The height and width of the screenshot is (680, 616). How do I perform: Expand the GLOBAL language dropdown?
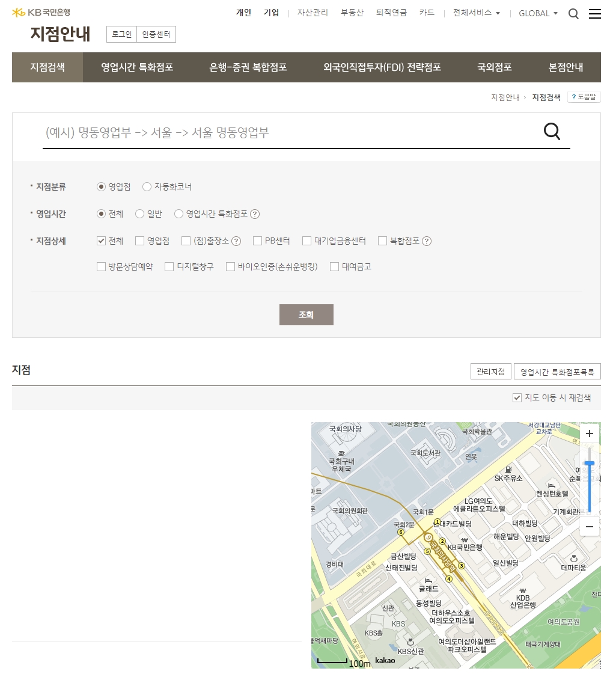point(538,13)
